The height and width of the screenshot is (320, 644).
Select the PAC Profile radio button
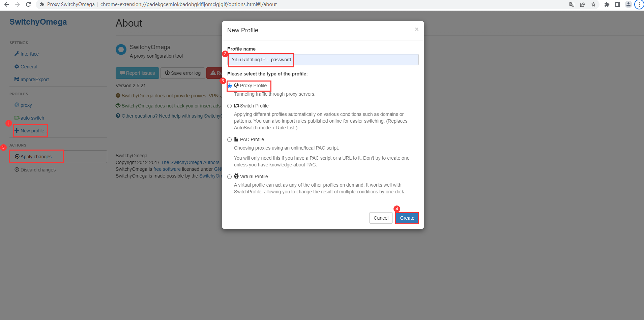pos(230,140)
